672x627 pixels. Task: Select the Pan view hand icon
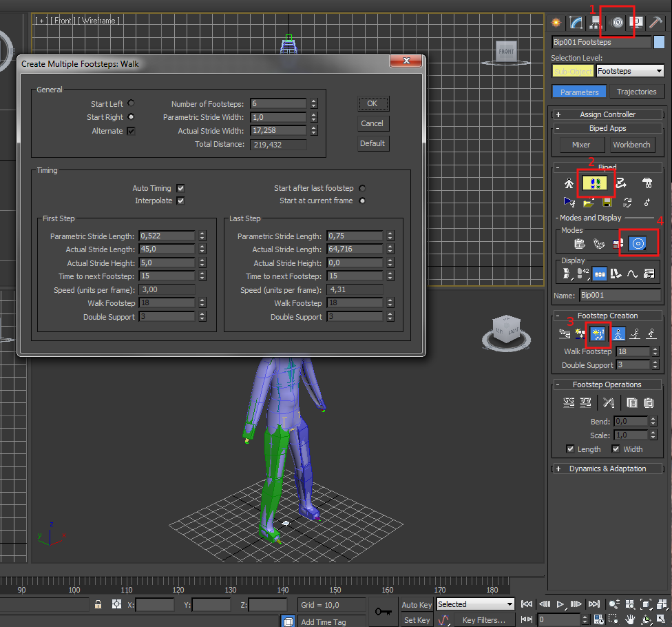point(630,619)
